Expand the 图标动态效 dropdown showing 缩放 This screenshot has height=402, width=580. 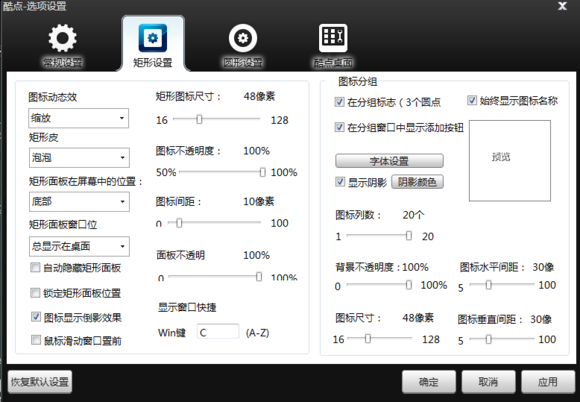(78, 118)
